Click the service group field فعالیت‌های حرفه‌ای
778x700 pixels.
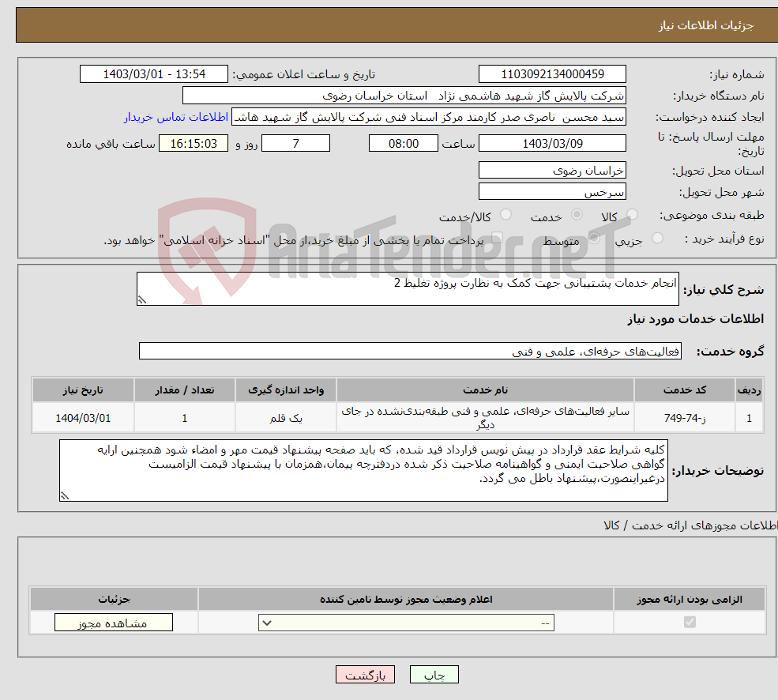[411, 351]
